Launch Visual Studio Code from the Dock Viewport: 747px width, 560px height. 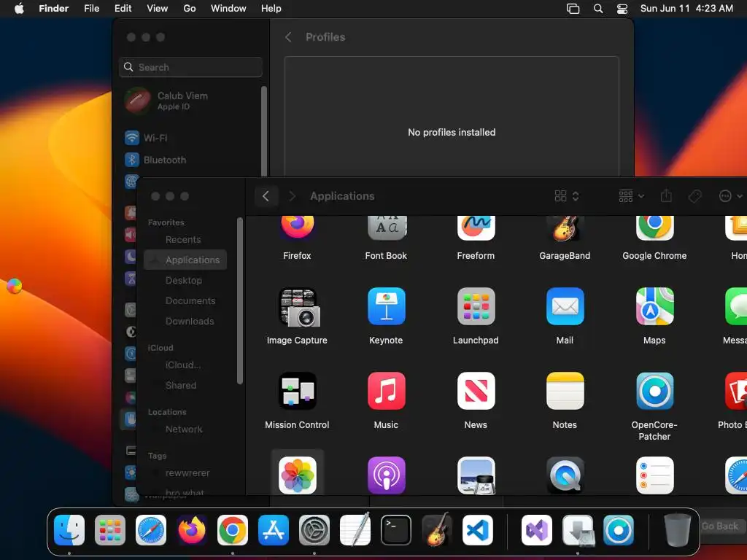tap(478, 530)
